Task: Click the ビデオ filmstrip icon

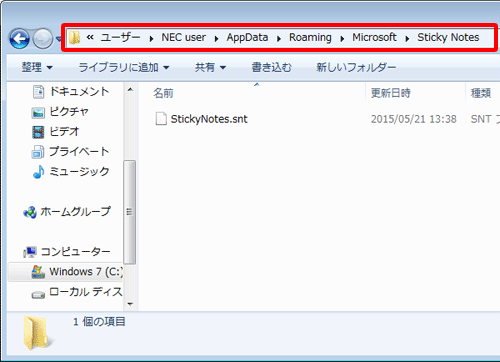Action: pos(38,132)
